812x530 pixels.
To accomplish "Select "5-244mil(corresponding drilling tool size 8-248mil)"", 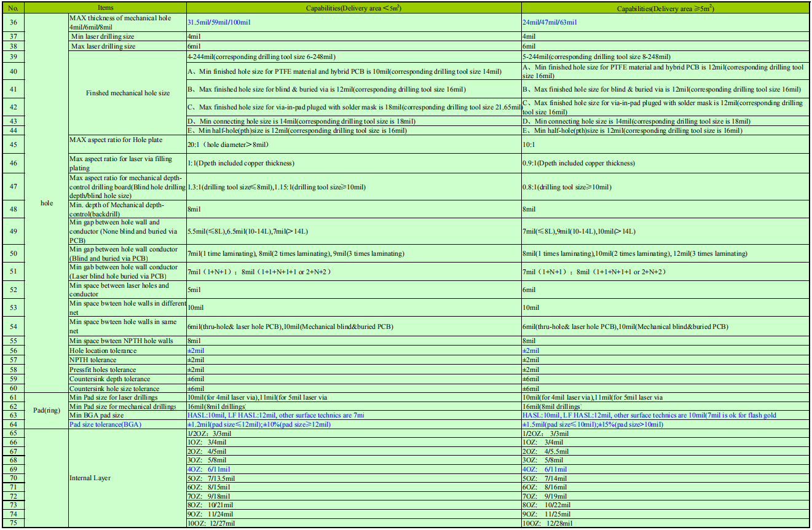I will [665, 57].
